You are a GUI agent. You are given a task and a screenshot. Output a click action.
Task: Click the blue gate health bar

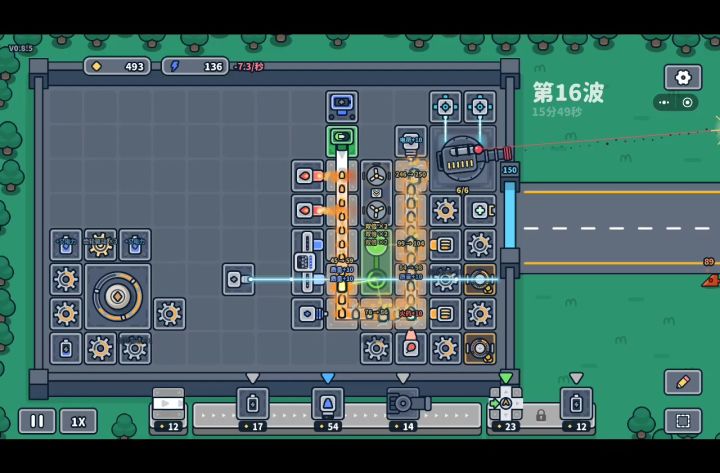click(510, 215)
